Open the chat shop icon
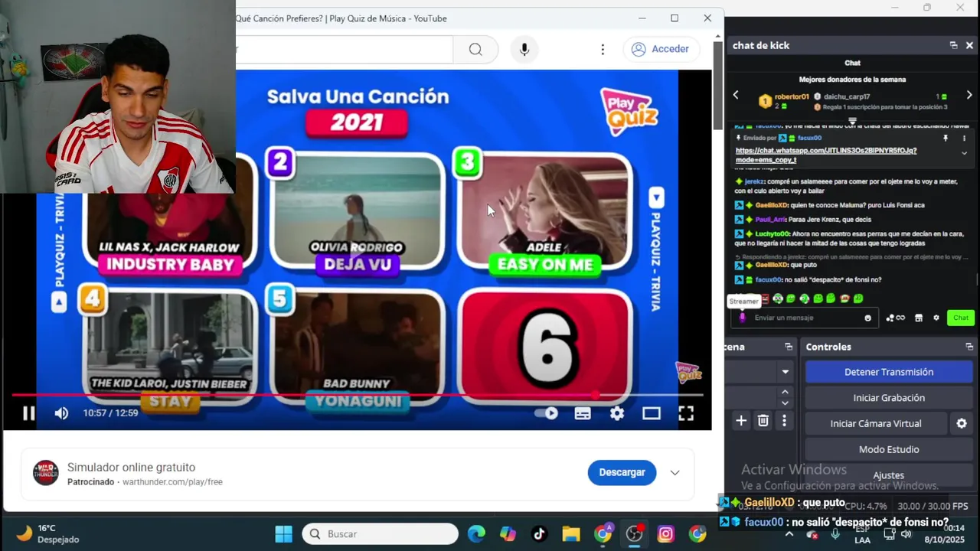This screenshot has width=980, height=551. 918,318
